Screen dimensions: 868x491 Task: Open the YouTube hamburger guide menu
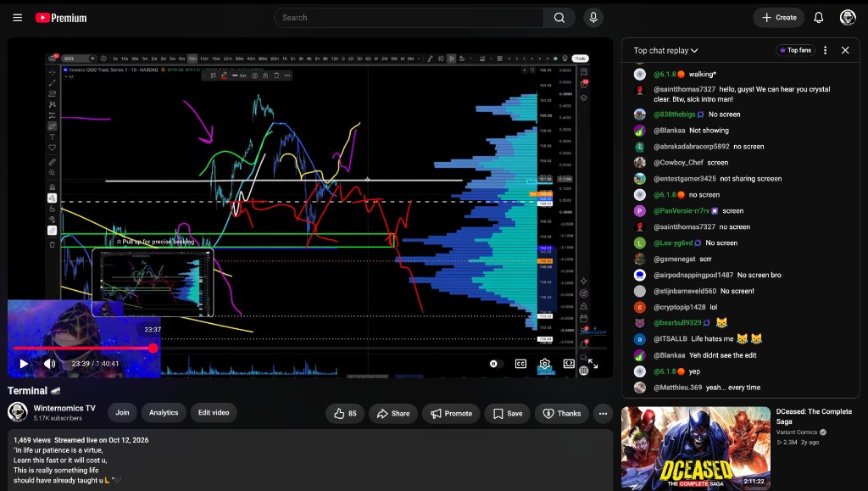coord(18,18)
